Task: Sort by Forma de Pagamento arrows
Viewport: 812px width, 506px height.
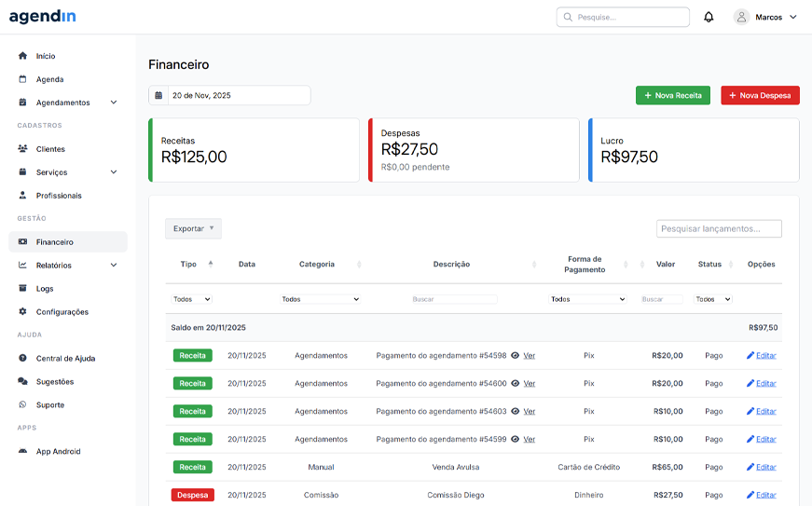Action: point(626,265)
